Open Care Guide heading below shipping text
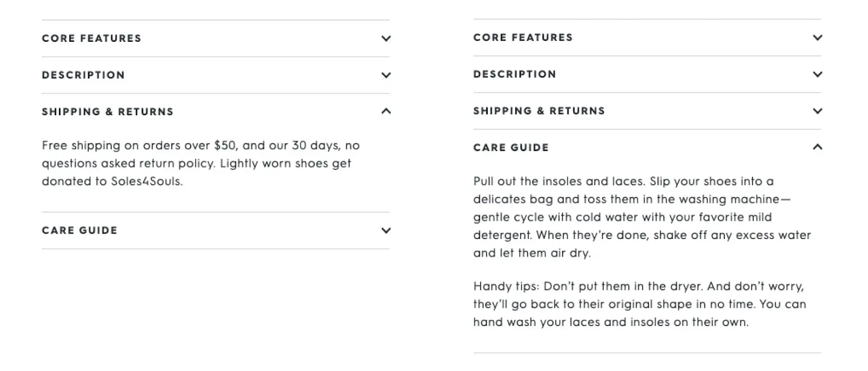868x371 pixels. [x=80, y=230]
